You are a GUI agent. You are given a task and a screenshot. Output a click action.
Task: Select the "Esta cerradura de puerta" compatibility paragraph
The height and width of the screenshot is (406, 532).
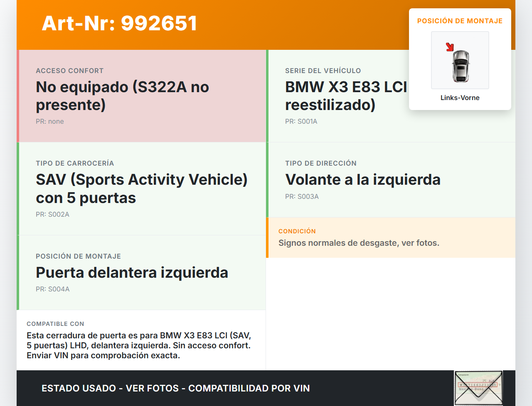point(139,345)
